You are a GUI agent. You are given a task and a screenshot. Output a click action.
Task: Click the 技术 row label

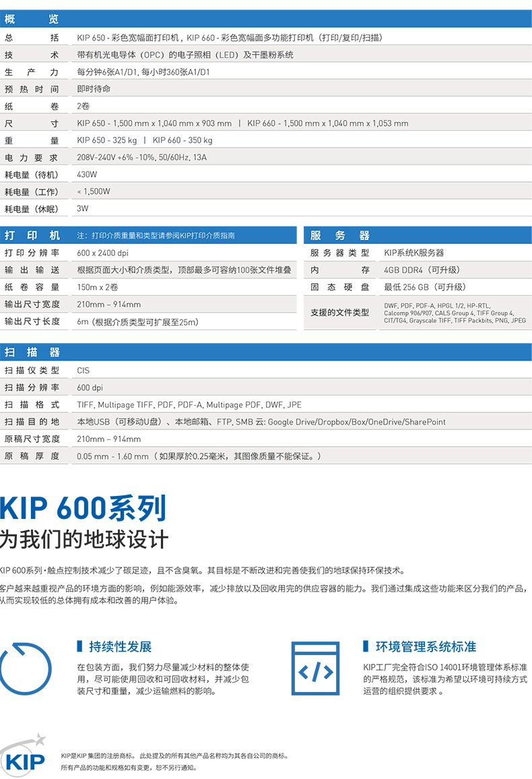[x=32, y=55]
